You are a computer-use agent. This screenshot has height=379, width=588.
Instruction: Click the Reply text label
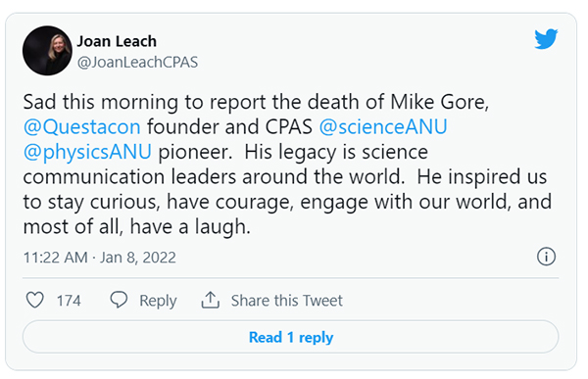[x=158, y=301]
